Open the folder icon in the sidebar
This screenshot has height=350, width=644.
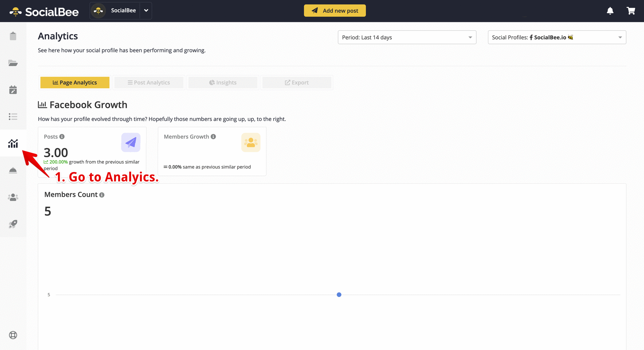[x=13, y=63]
